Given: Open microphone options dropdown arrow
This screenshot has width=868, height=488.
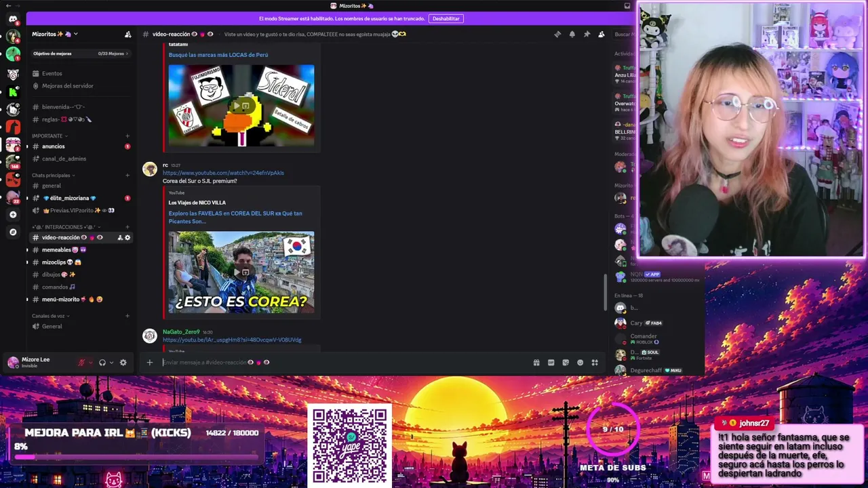Looking at the screenshot, I should click(91, 363).
